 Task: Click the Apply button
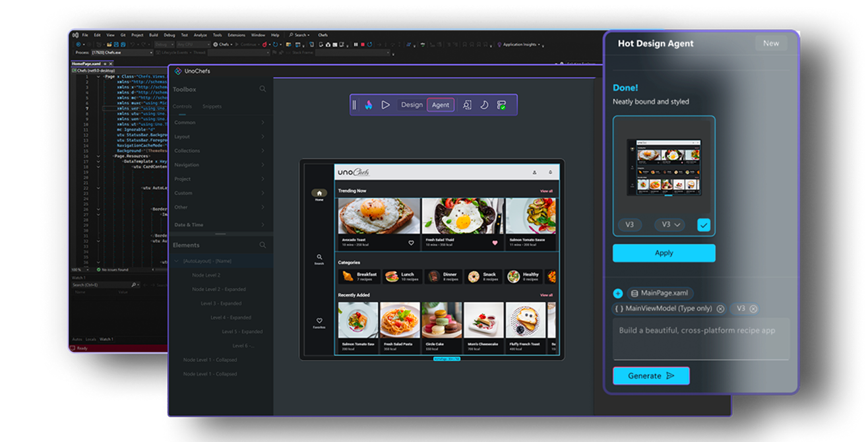tap(664, 253)
